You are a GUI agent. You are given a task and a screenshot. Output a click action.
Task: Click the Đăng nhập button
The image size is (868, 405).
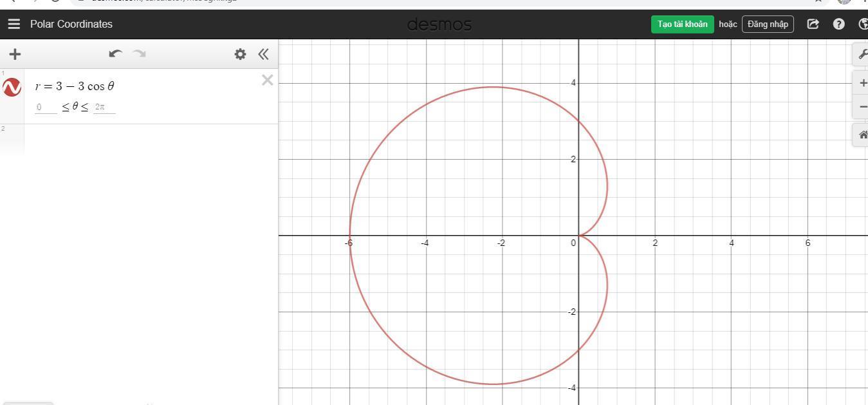point(768,24)
